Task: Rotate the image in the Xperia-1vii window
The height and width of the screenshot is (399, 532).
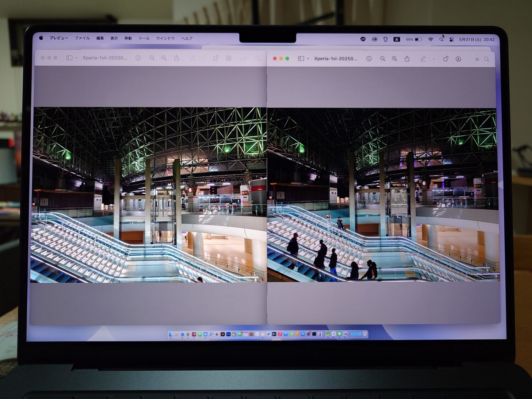Action: [x=216, y=58]
